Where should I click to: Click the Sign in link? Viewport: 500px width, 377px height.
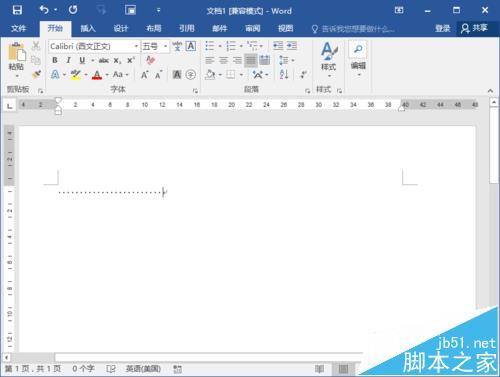pyautogui.click(x=443, y=28)
